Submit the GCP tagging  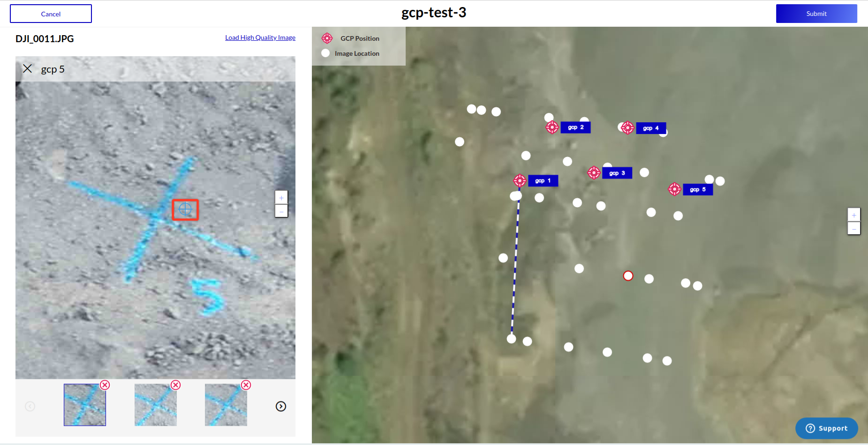click(816, 14)
